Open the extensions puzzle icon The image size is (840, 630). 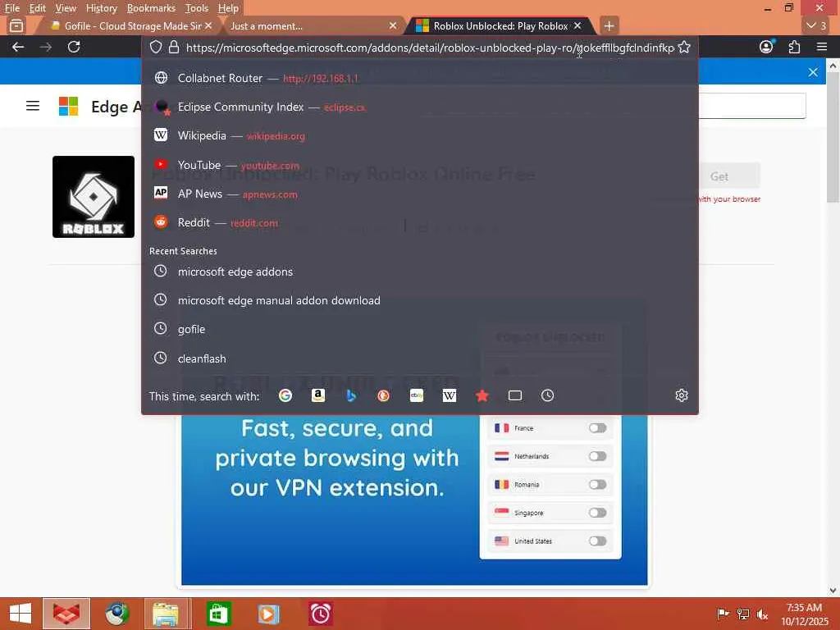794,47
